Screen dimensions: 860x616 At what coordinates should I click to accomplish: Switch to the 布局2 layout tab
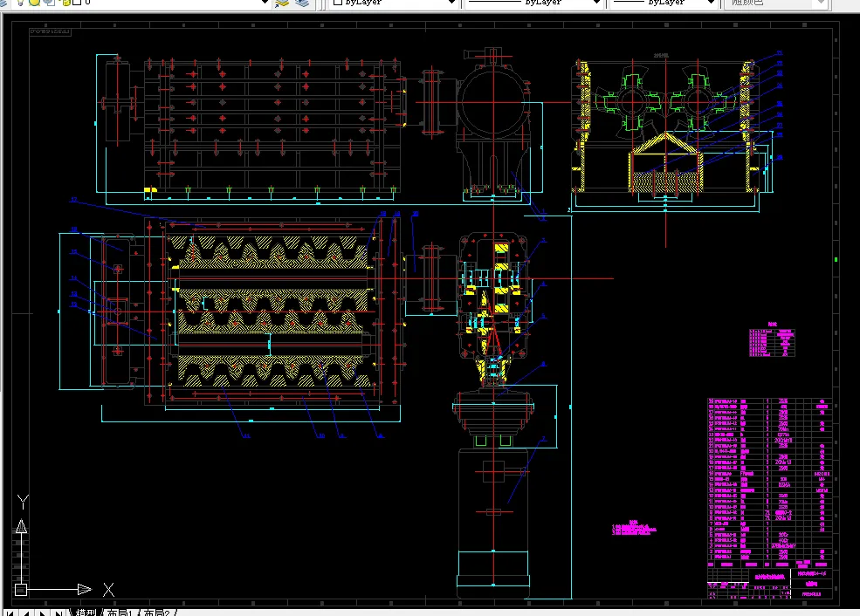[157, 613]
